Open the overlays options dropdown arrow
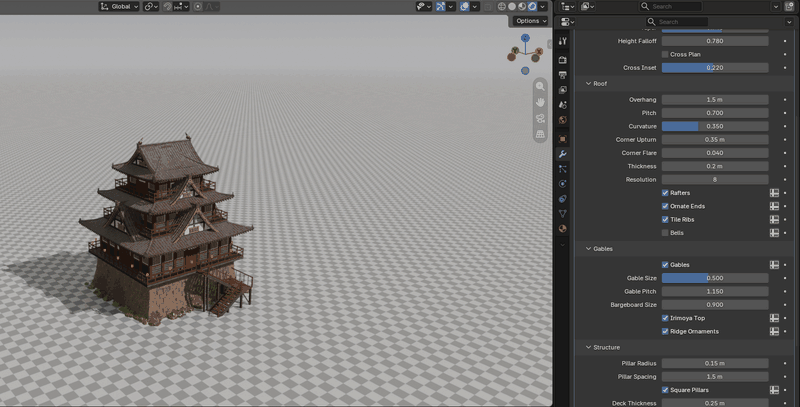The width and height of the screenshot is (800, 407). click(x=474, y=7)
